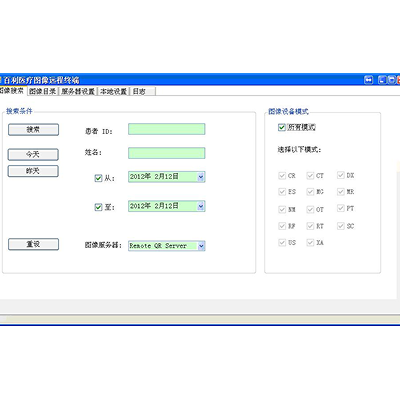Viewport: 400px width, 400px height.
Task: Expand the to-date dropdown arrow
Action: [201, 206]
